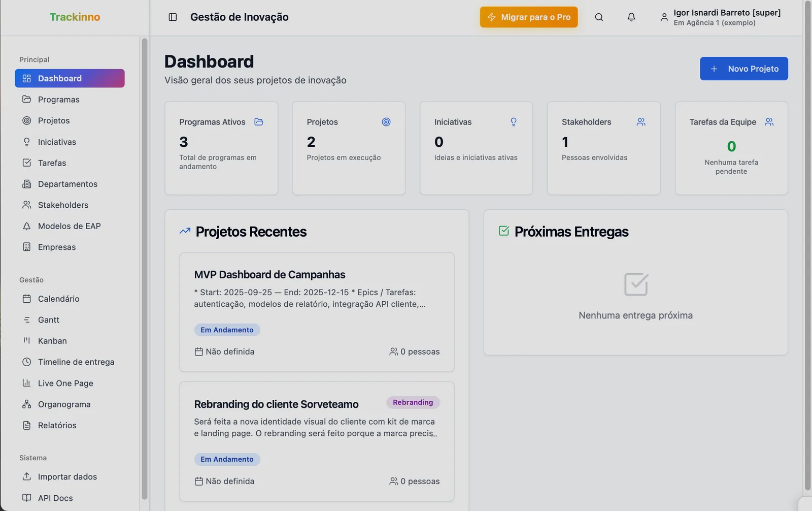Open Organograma in the sidebar
This screenshot has height=511, width=812.
pyautogui.click(x=70, y=404)
